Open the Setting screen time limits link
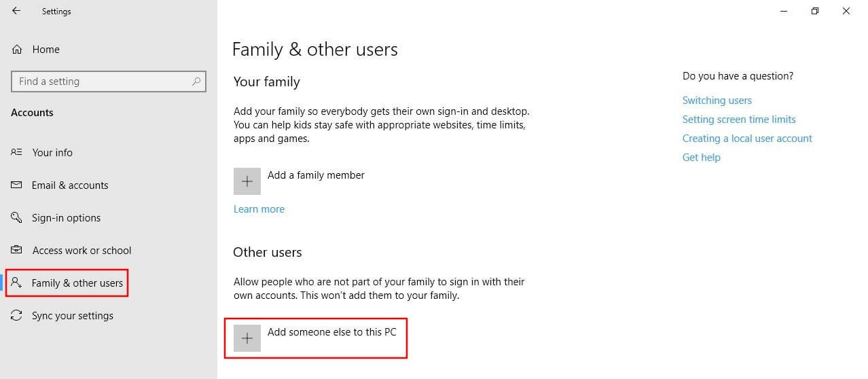Image resolution: width=868 pixels, height=379 pixels. coord(739,120)
